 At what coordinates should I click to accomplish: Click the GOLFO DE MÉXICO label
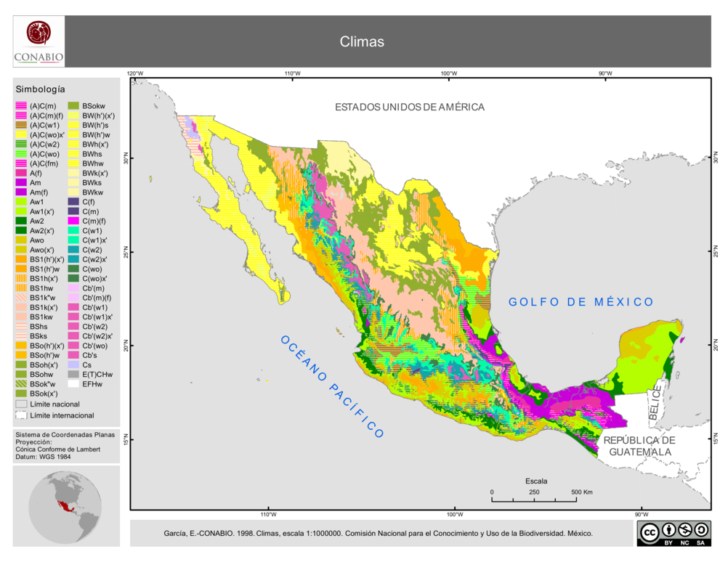(581, 302)
